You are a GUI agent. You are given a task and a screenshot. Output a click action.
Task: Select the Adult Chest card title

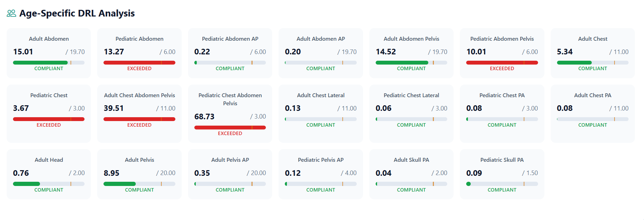[592, 39]
